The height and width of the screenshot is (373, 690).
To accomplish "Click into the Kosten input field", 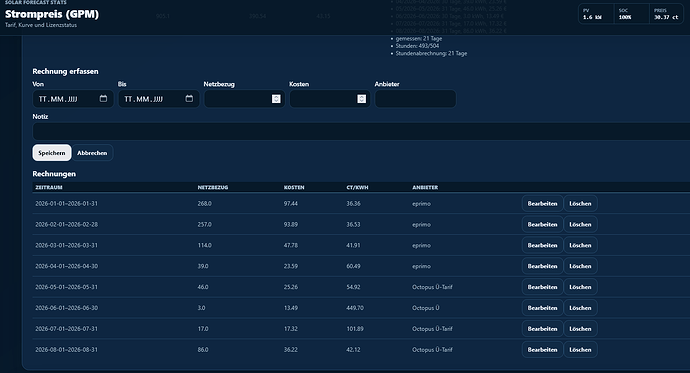I will (330, 99).
